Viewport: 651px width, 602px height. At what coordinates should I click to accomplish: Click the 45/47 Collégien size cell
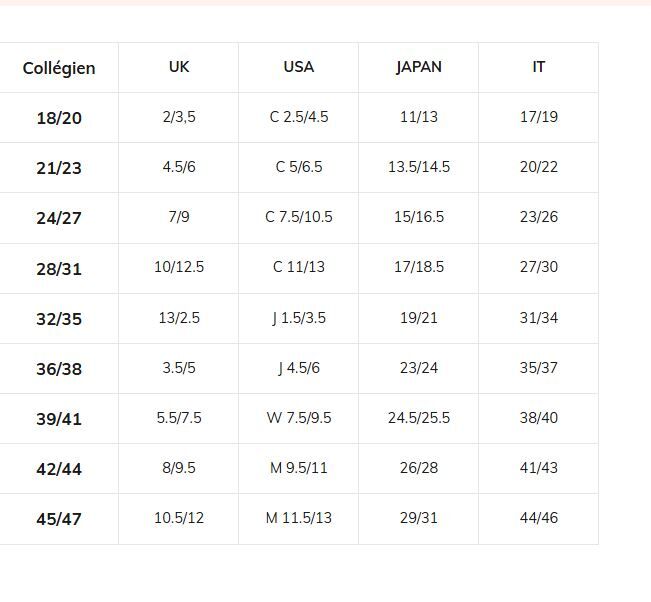(59, 519)
